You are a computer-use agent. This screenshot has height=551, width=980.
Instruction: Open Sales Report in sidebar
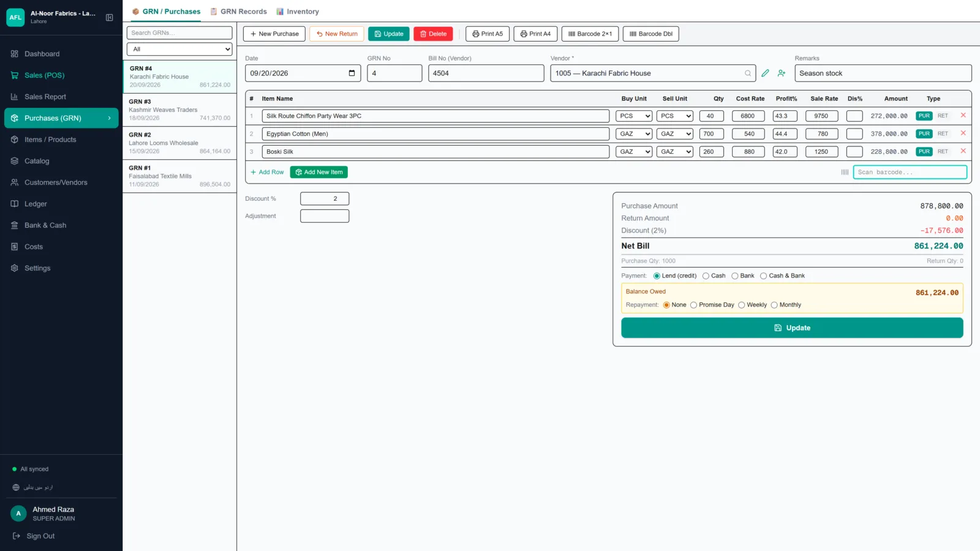[61, 97]
